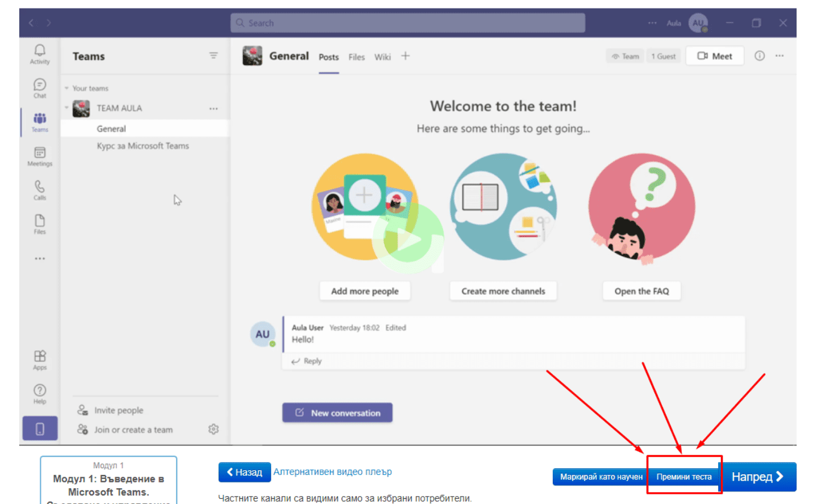Viewport: 834px width, 504px height.
Task: Click Add more people button
Action: pos(365,291)
